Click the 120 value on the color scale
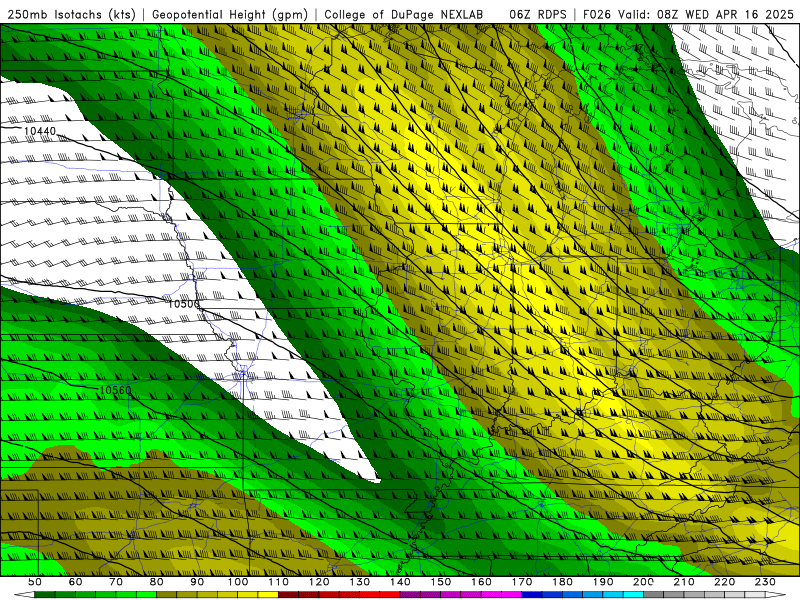The width and height of the screenshot is (800, 600). click(319, 582)
